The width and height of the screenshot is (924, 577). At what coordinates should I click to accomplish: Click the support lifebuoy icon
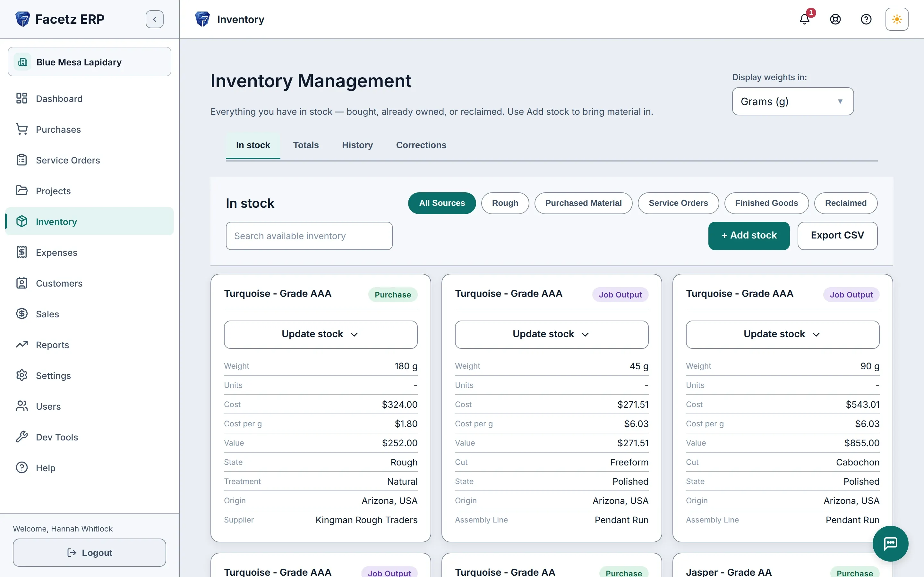click(835, 19)
